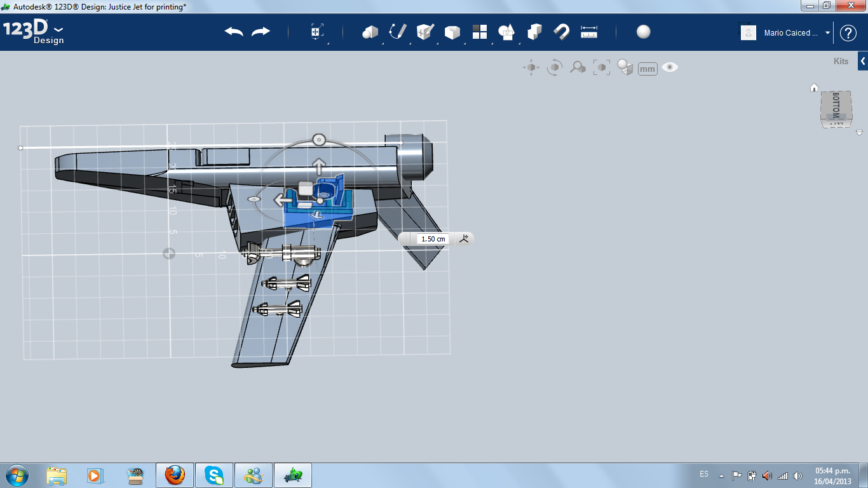This screenshot has height=488, width=868.
Task: Click the Fit to view icon
Action: (601, 67)
